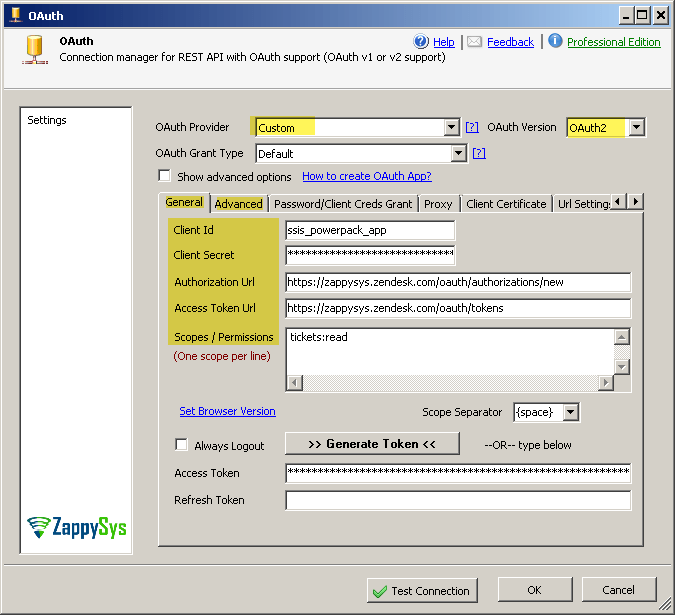Open the Proxy tab
The height and width of the screenshot is (615, 675).
(x=438, y=204)
